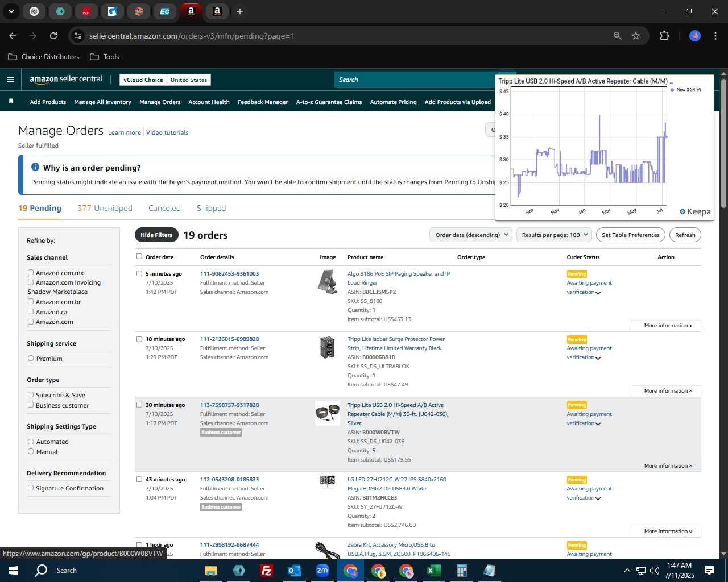Click the Refresh orders button

685,235
